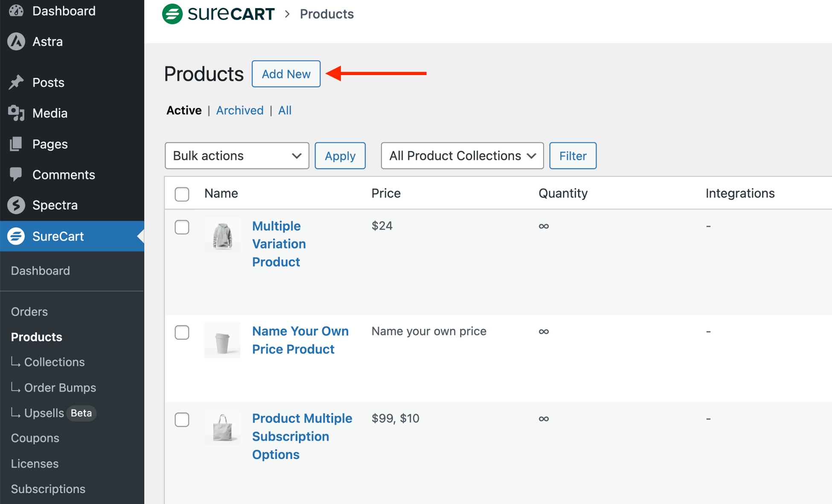This screenshot has width=832, height=504.
Task: Toggle the select-all checkbox in table header
Action: click(182, 194)
